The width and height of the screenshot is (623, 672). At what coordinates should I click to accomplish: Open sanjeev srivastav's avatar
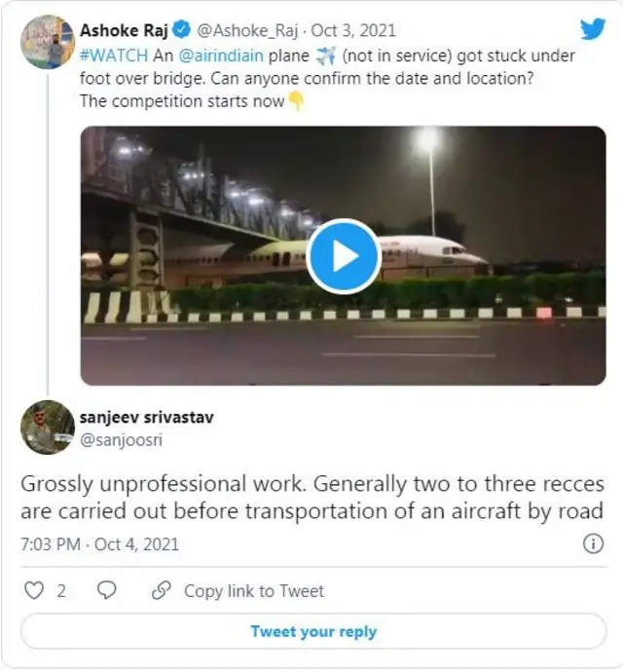click(x=47, y=427)
